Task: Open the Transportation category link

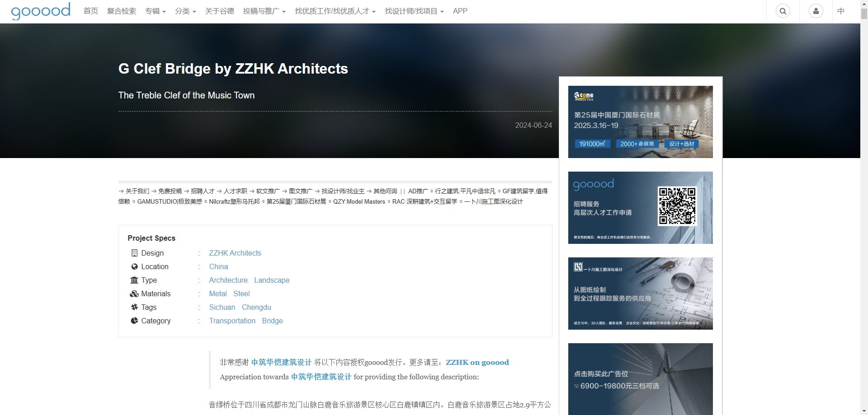Action: tap(232, 321)
